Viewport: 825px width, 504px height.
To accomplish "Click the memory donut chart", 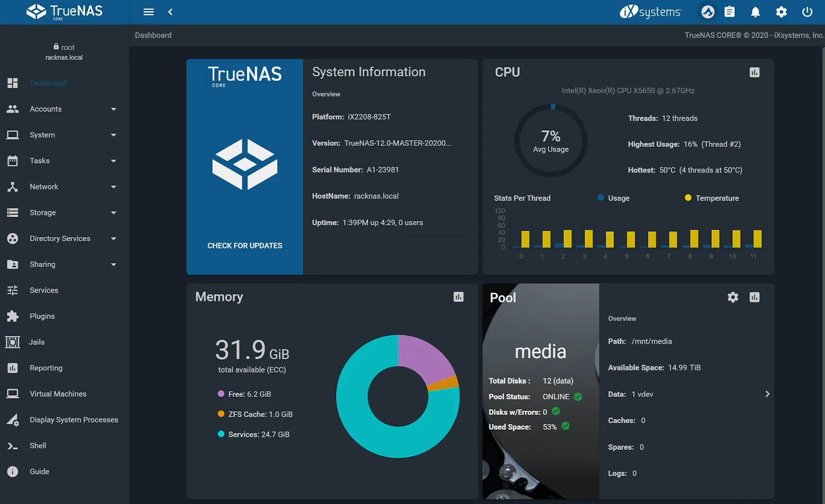I will click(398, 396).
